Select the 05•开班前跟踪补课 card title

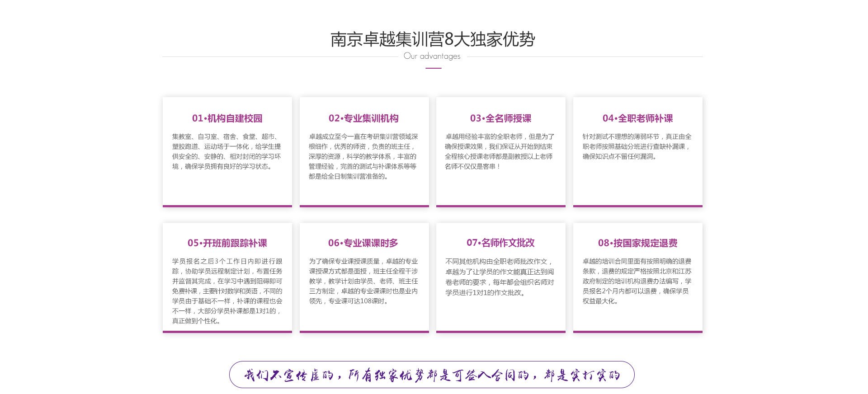tap(227, 243)
